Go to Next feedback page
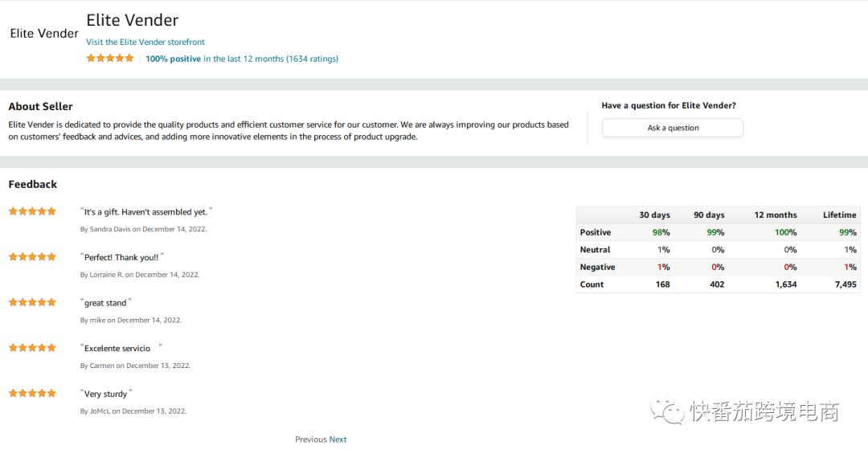 click(x=338, y=440)
